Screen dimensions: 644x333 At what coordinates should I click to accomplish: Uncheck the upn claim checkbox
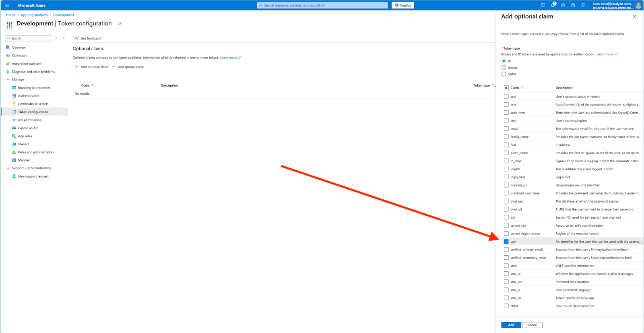point(506,242)
